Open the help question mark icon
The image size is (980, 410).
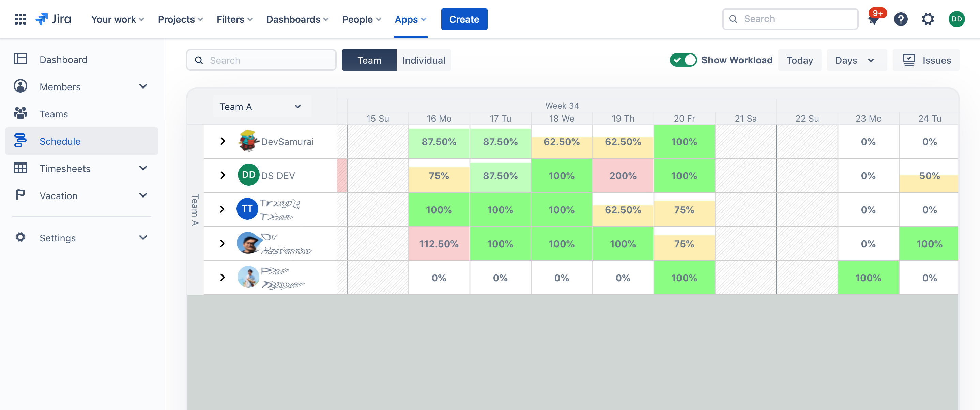tap(901, 19)
